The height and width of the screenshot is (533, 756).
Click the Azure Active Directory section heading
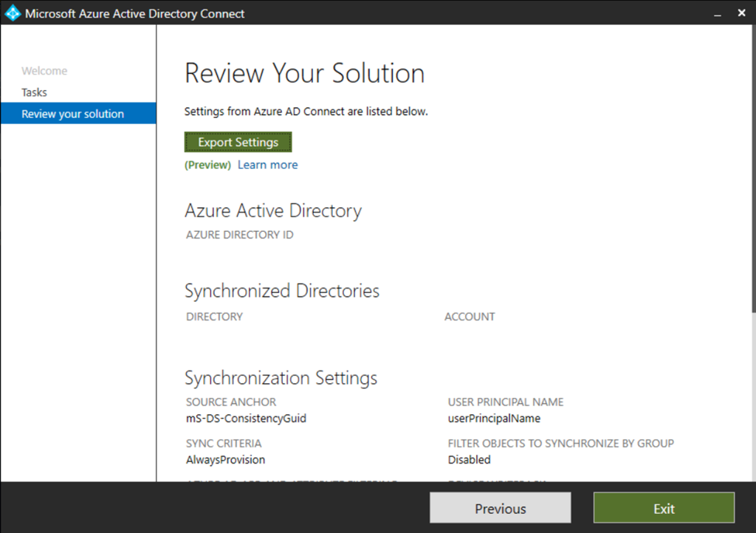pos(272,210)
